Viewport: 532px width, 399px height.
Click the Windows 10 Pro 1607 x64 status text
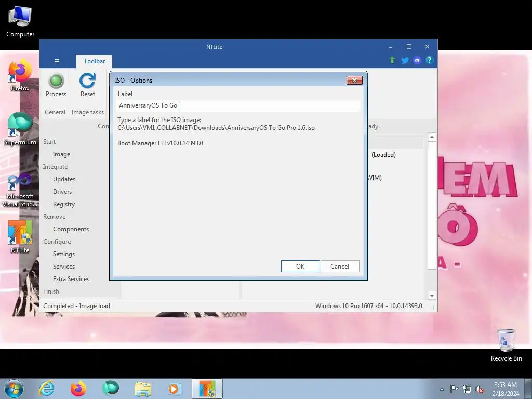(369, 306)
